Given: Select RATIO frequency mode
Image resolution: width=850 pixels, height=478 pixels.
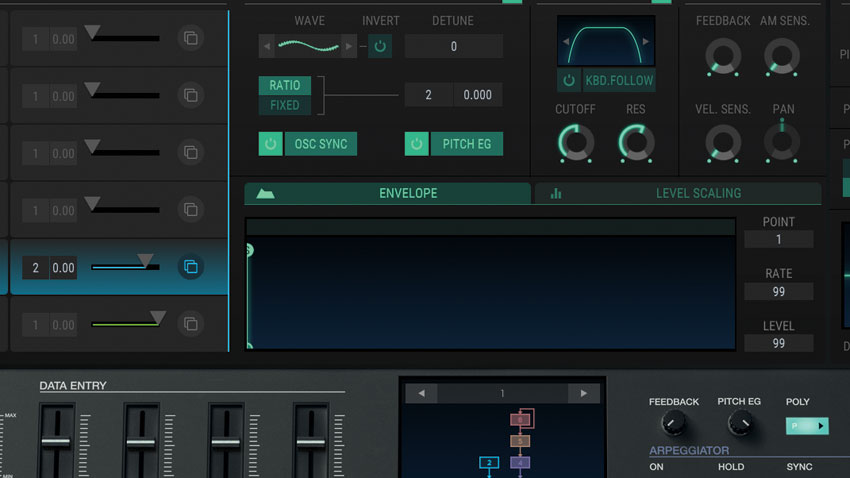Looking at the screenshot, I should pyautogui.click(x=285, y=85).
